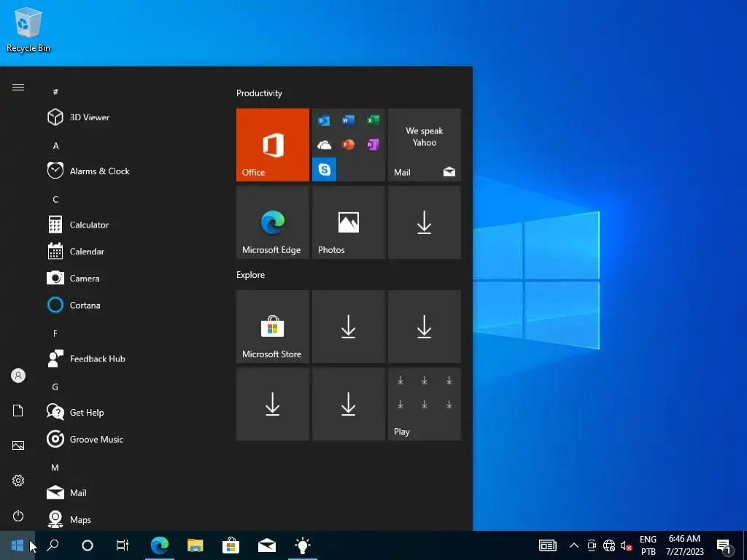Click the letter F section header
The height and width of the screenshot is (560, 747).
[x=55, y=333]
